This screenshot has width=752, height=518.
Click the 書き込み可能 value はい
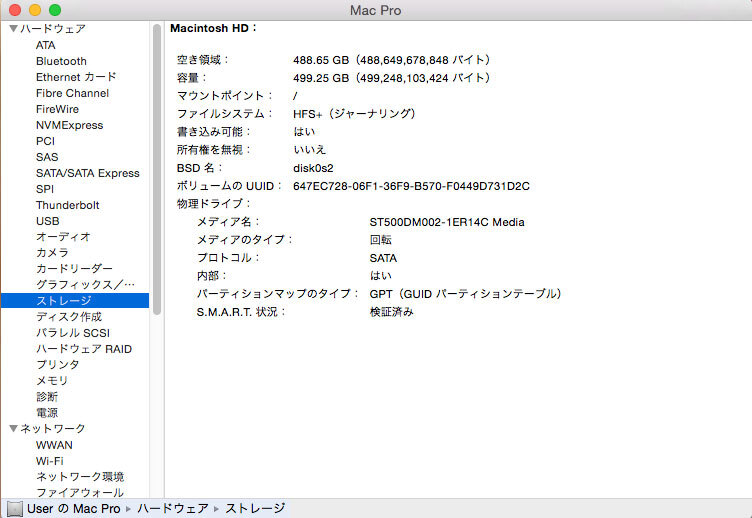304,132
